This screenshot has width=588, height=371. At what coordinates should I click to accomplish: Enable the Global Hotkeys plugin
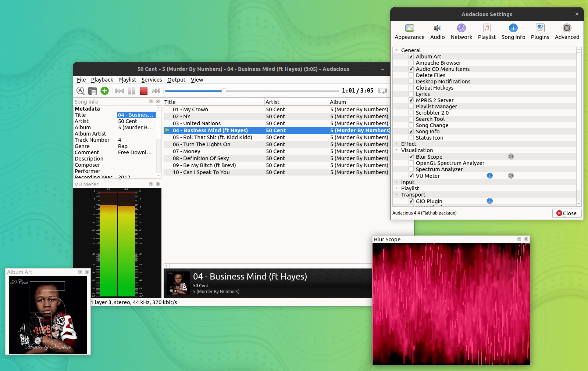click(411, 88)
